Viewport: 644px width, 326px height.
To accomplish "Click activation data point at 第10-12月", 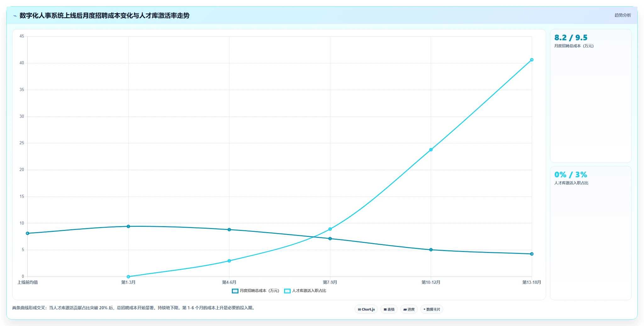I will pos(431,150).
